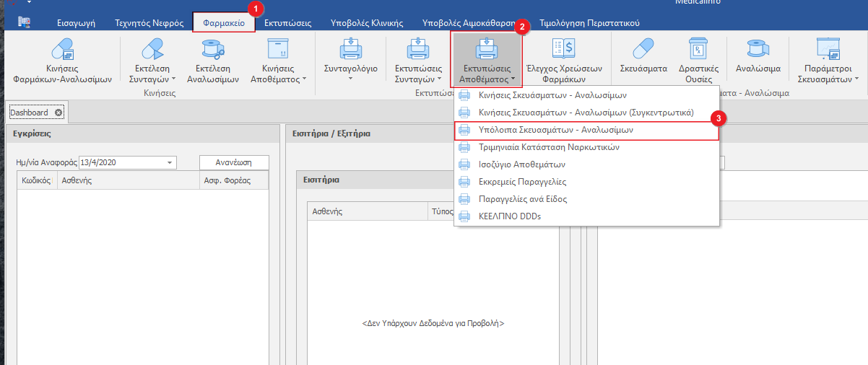This screenshot has height=365, width=868.
Task: Close the Dashboard tab
Action: tap(58, 113)
